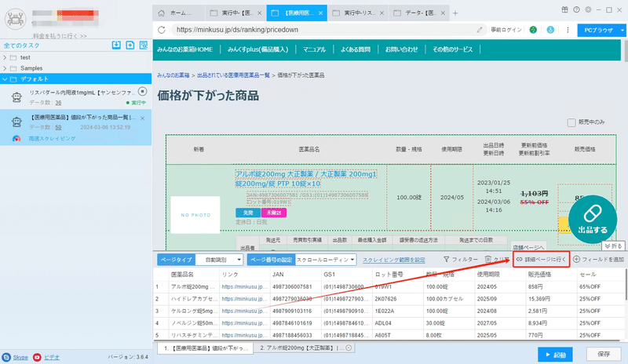Open PCブラウザ dropdown arrow
Screen dimensions: 628x364
(x=622, y=30)
